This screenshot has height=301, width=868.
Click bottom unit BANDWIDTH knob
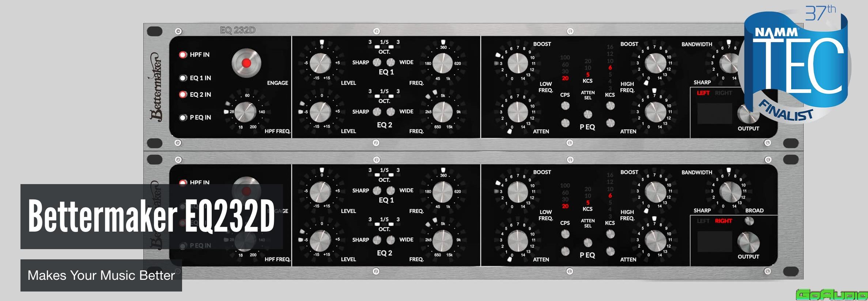click(730, 191)
